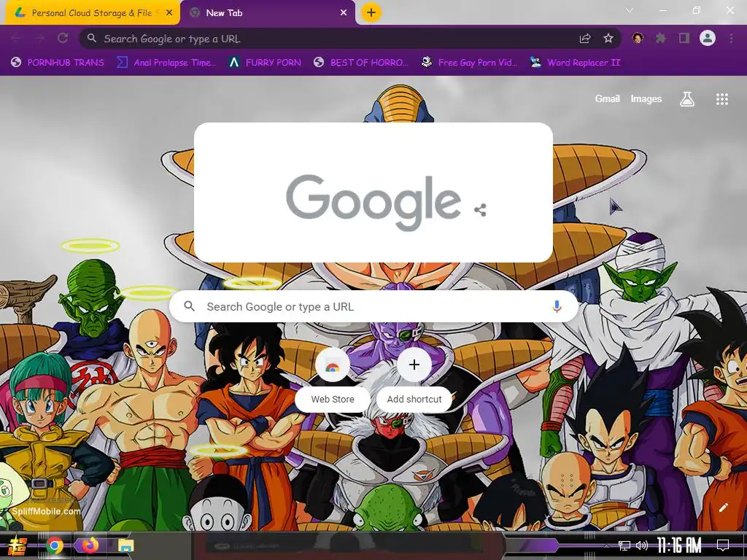
Task: Close the Personal Cloud Storage tab
Action: click(x=169, y=13)
